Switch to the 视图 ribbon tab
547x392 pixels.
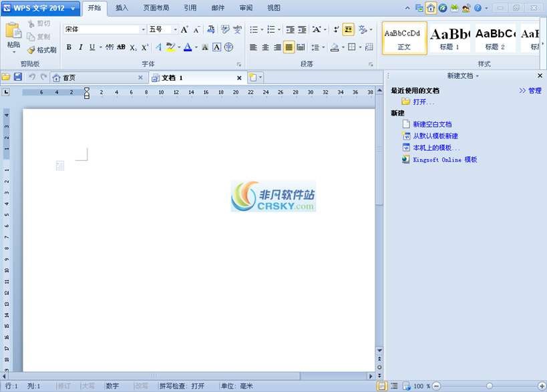click(x=274, y=7)
